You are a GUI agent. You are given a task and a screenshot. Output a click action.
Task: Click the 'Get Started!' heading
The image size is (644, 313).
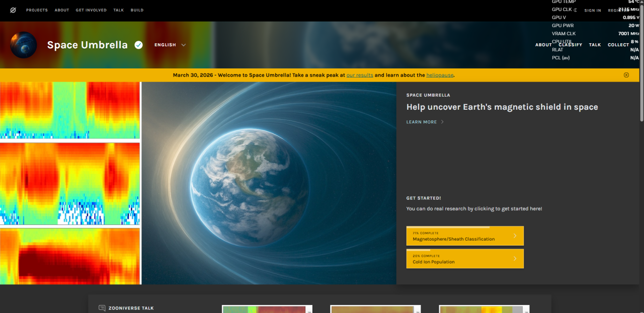click(424, 198)
